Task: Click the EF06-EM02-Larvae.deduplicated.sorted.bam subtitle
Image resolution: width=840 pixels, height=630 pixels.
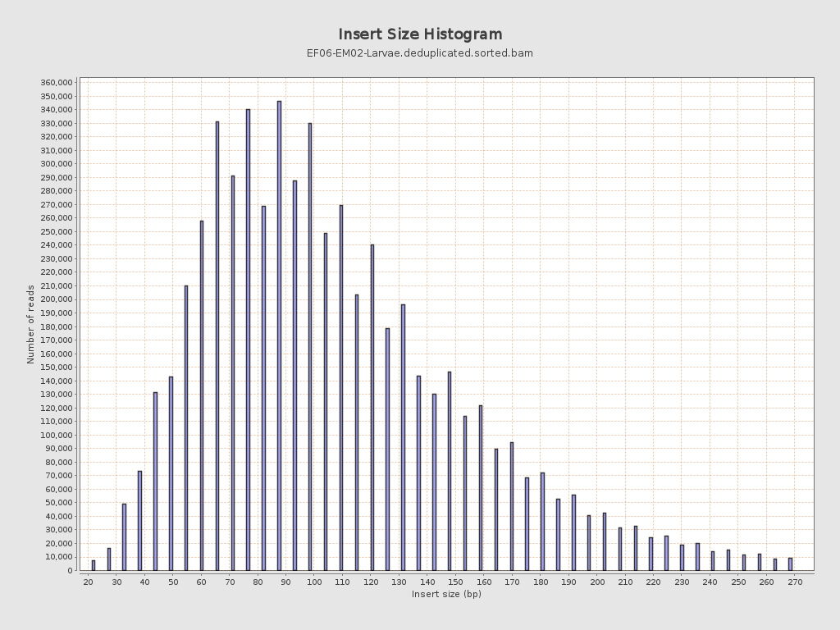Action: click(419, 53)
